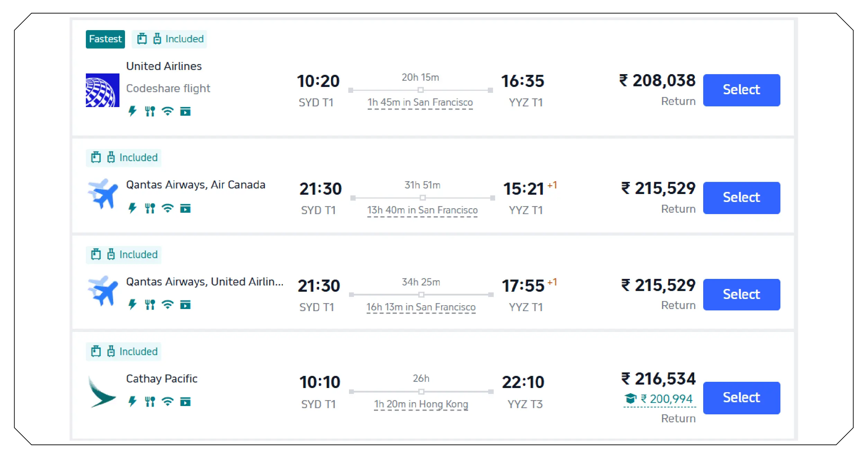Screen dimensions: 868x458
Task: Click the flight duration timeline bar on United Airlines flight
Action: tap(420, 90)
